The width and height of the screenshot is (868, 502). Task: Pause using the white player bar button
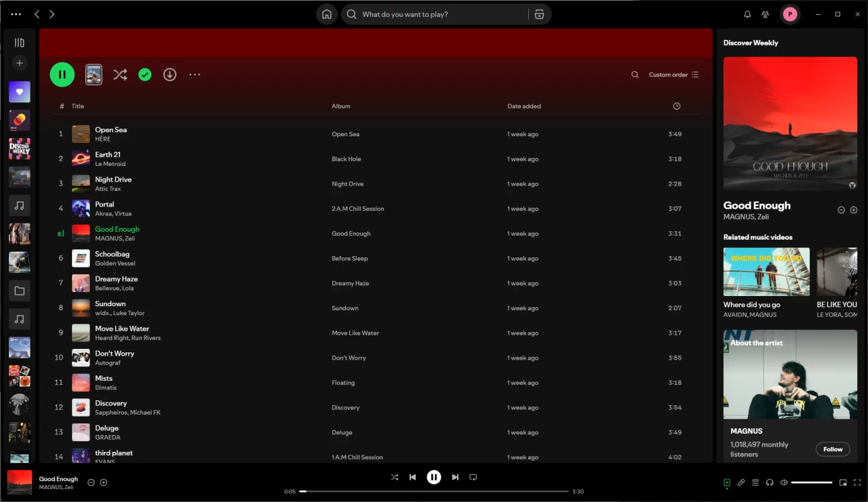click(434, 477)
